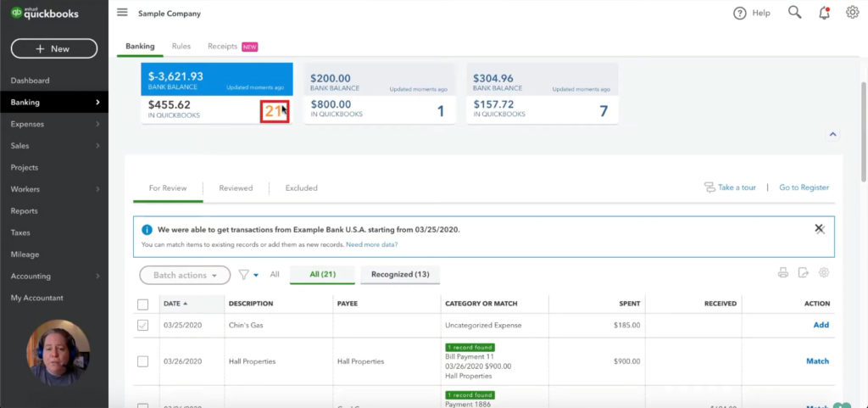
Task: Click the 21 transactions count
Action: [275, 111]
